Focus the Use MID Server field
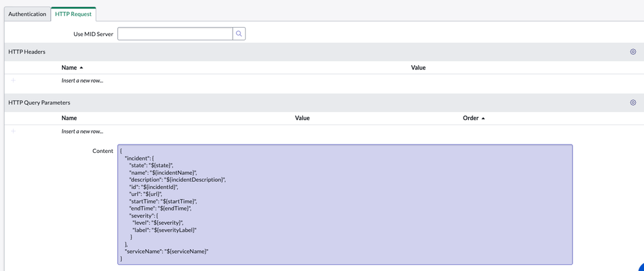Image resolution: width=644 pixels, height=271 pixels. tap(175, 34)
